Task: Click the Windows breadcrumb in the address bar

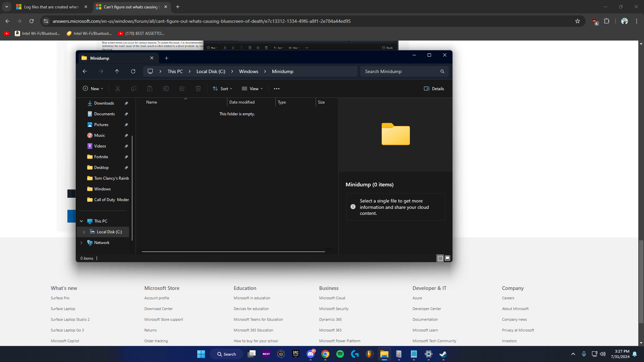Action: pyautogui.click(x=248, y=71)
